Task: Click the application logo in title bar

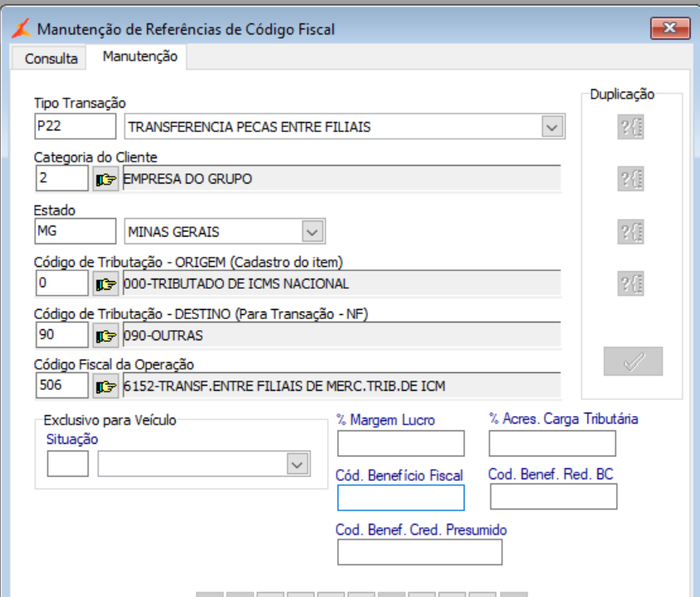Action: coord(21,28)
